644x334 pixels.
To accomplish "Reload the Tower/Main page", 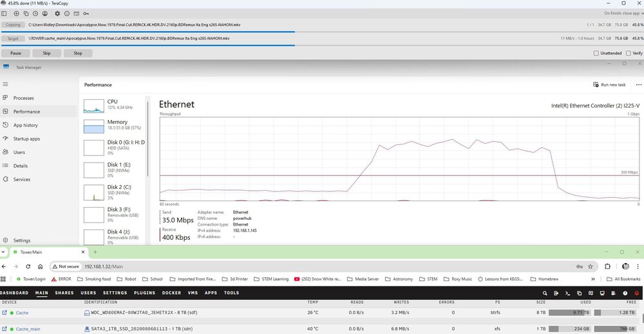I will (x=28, y=266).
